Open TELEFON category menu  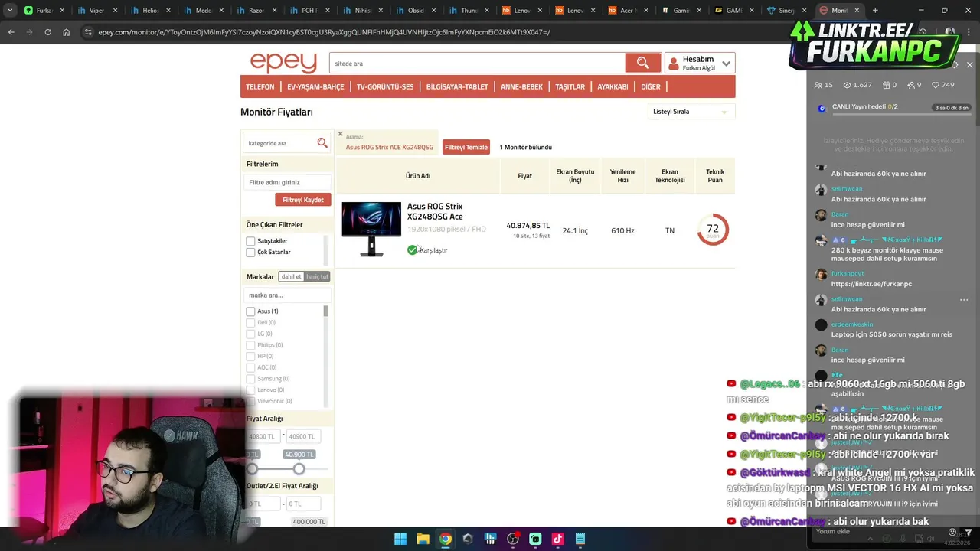260,86
